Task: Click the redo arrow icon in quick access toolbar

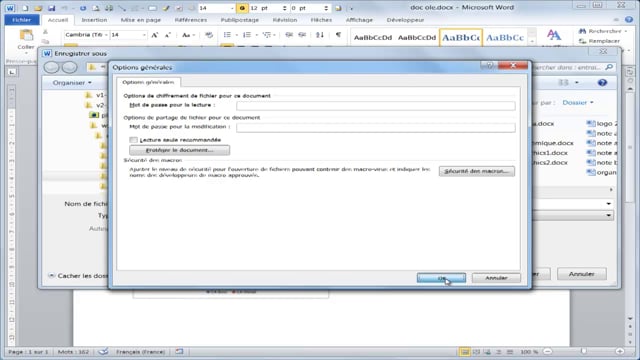Action: pyautogui.click(x=83, y=8)
